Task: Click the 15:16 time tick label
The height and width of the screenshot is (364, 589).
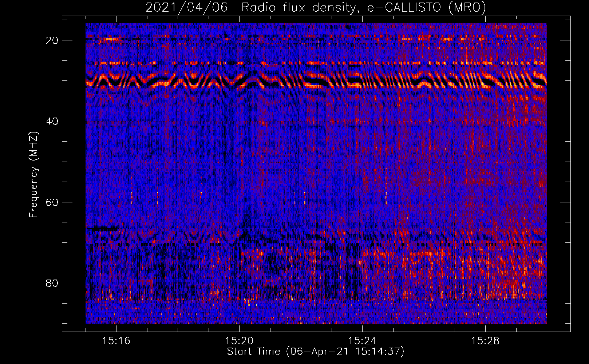Action: coord(116,341)
